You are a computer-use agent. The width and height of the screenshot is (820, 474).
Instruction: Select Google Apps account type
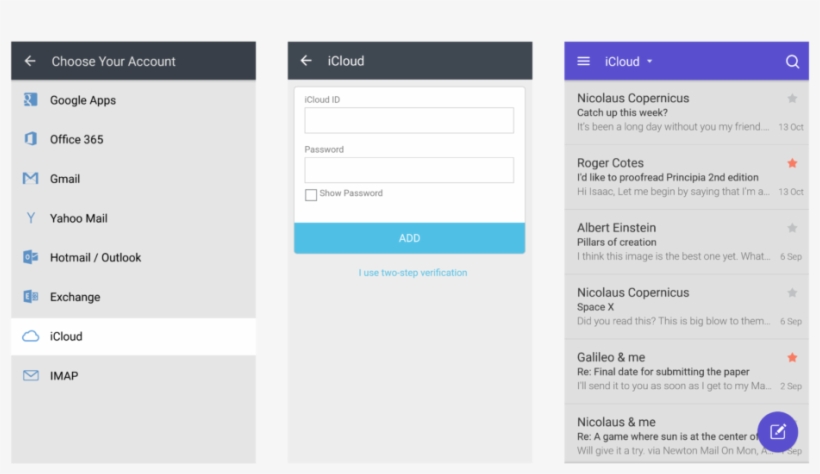tap(133, 100)
